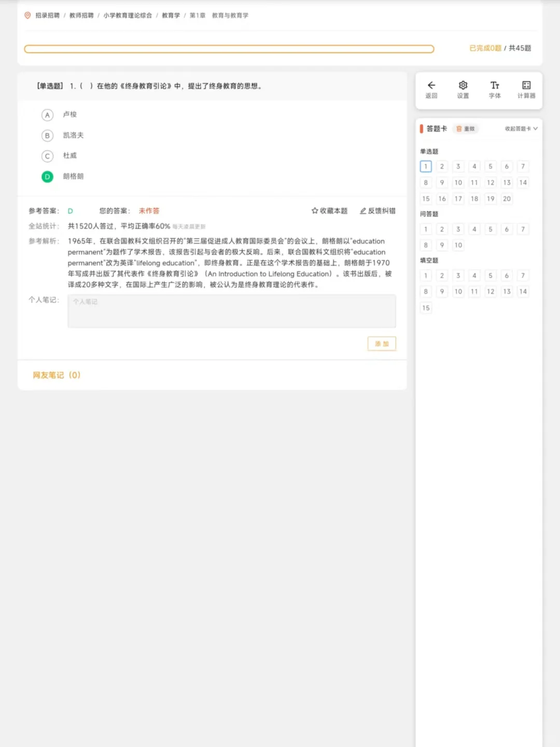
Task: Click the 重做 redo icon in answer card
Action: click(466, 129)
